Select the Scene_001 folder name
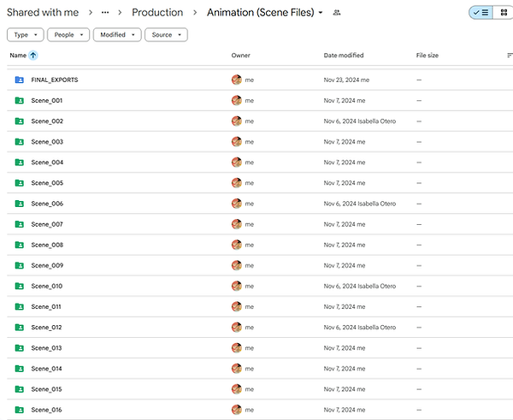Viewport: 513px width, 420px height. [x=47, y=100]
